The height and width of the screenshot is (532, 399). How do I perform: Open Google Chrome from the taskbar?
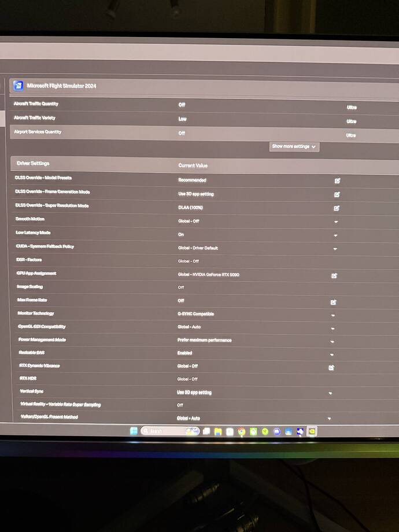241,431
